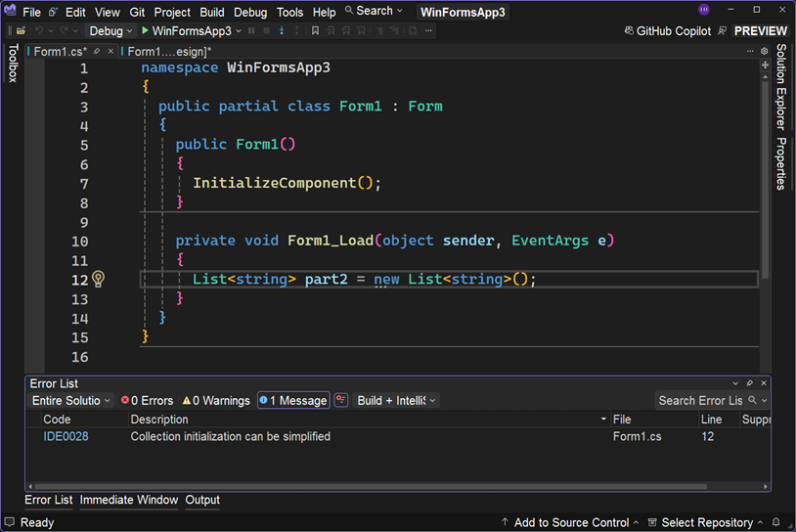
Task: Open the Solution Explorer side panel
Action: coord(780,87)
